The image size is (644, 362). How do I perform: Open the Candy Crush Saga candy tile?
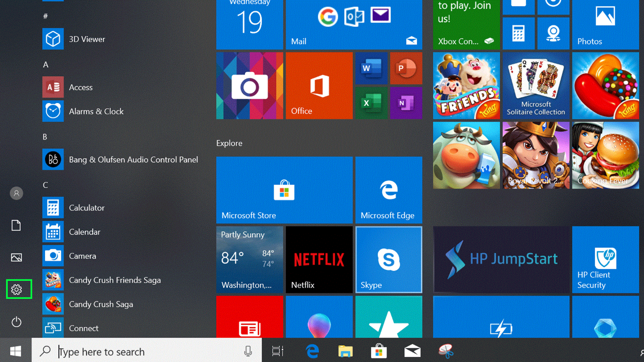(605, 85)
